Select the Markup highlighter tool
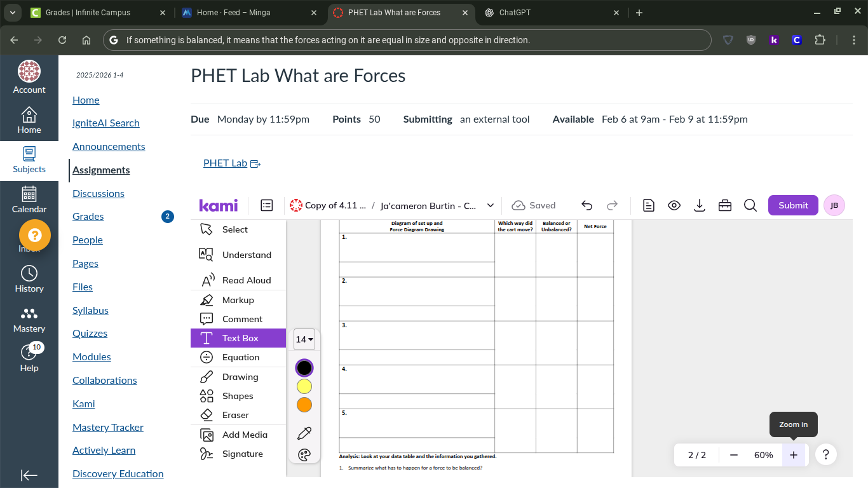Screen dimensions: 868x488 [x=238, y=299]
